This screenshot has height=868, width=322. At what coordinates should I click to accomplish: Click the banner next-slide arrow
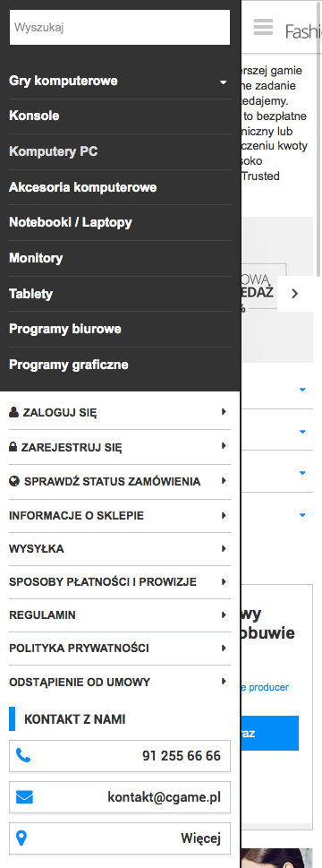coord(295,294)
